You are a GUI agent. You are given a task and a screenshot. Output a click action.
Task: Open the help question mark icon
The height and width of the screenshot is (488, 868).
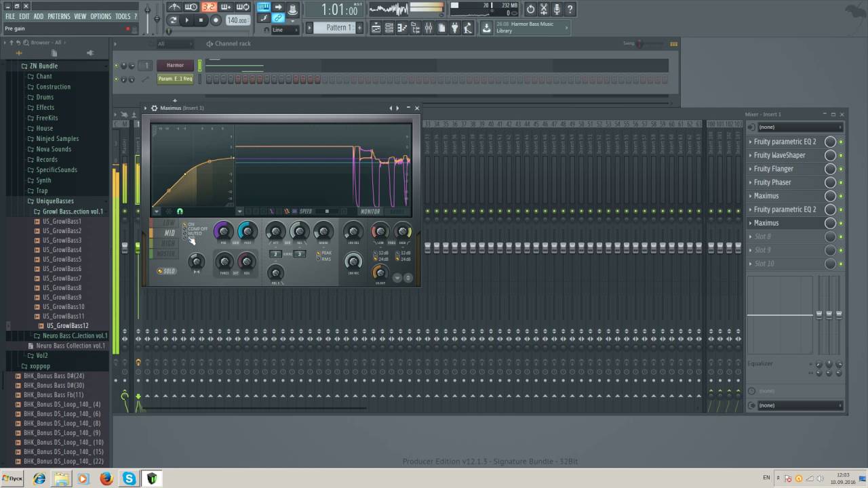click(x=570, y=9)
